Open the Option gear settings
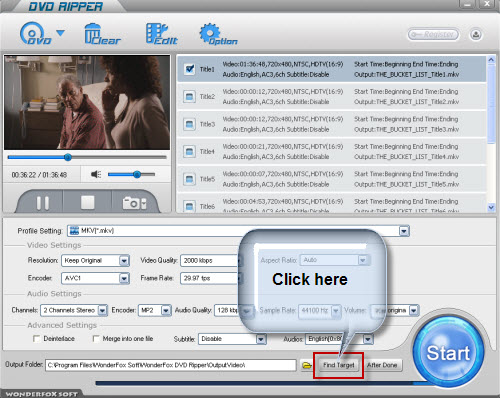 click(x=218, y=34)
